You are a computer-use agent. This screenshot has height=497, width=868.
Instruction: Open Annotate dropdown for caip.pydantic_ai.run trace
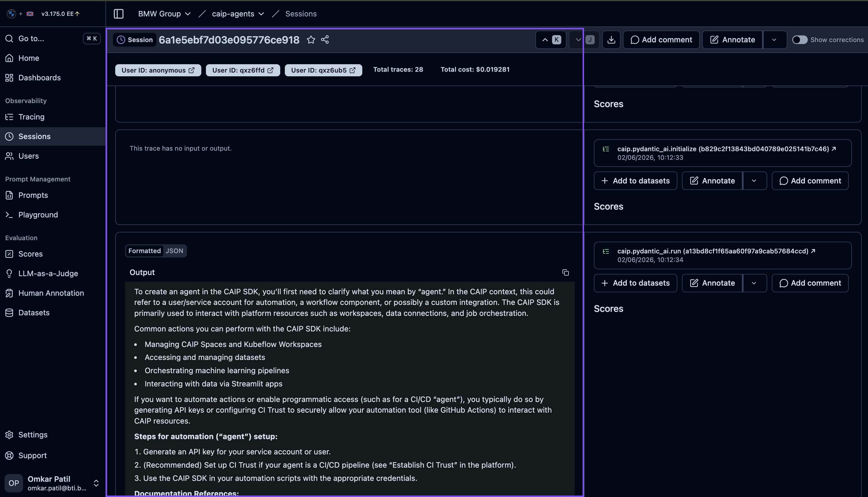point(754,283)
